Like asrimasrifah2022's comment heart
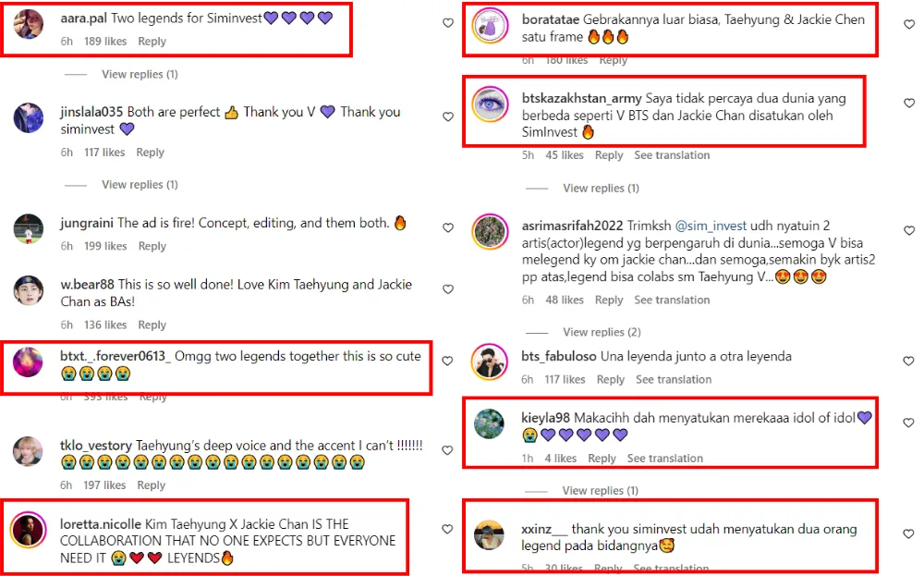The width and height of the screenshot is (924, 576). pyautogui.click(x=909, y=230)
